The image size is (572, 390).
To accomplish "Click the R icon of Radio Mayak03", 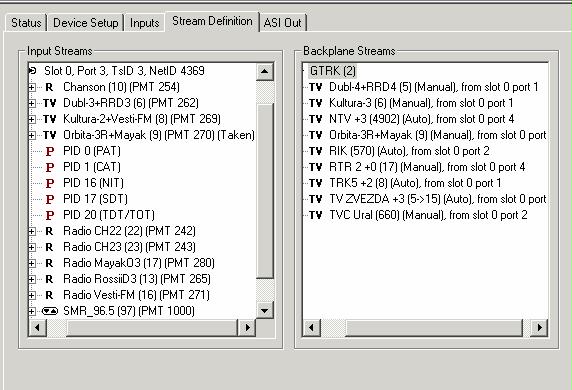I will point(49,263).
